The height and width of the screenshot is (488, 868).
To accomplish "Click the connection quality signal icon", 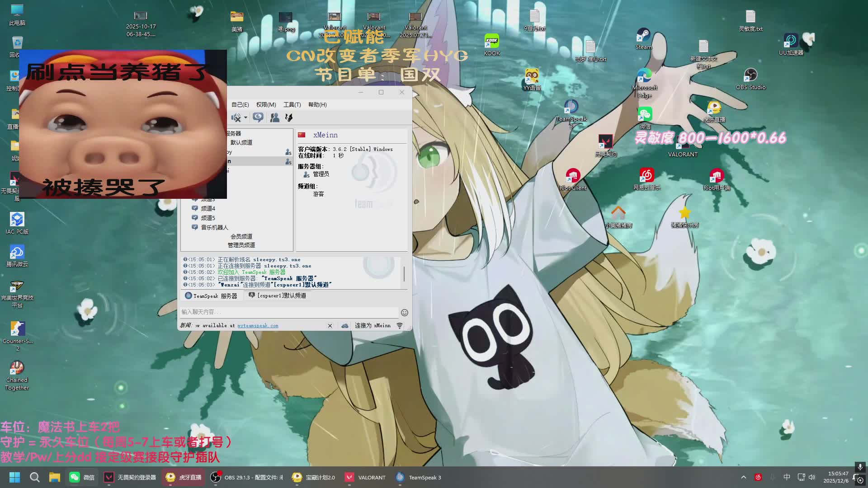I will 400,326.
